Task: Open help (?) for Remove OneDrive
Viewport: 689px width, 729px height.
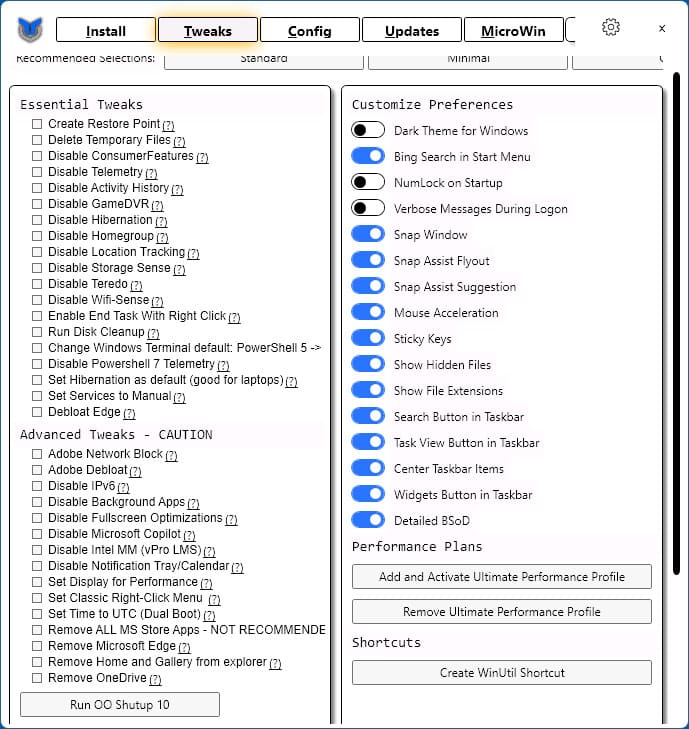Action: point(155,679)
